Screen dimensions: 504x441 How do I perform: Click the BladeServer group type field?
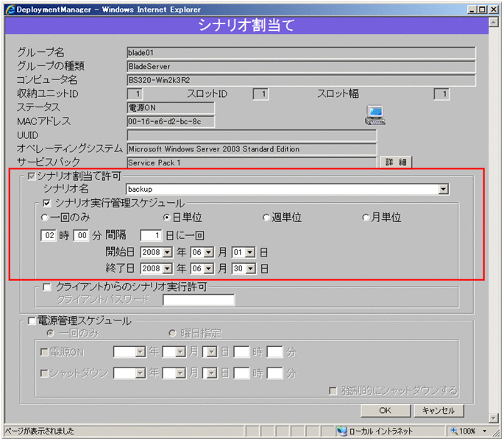[x=301, y=66]
